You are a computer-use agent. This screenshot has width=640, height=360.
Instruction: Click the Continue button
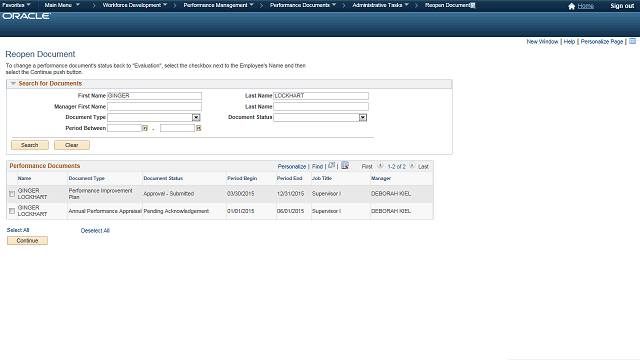(27, 241)
